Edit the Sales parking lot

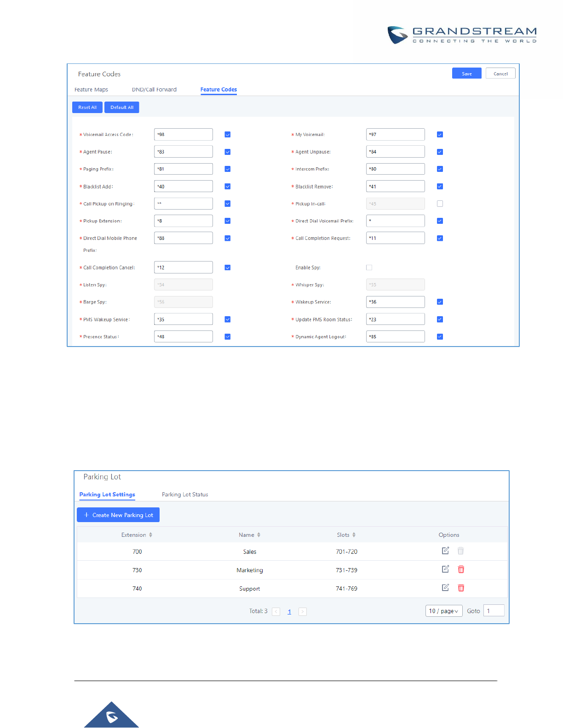[445, 551]
